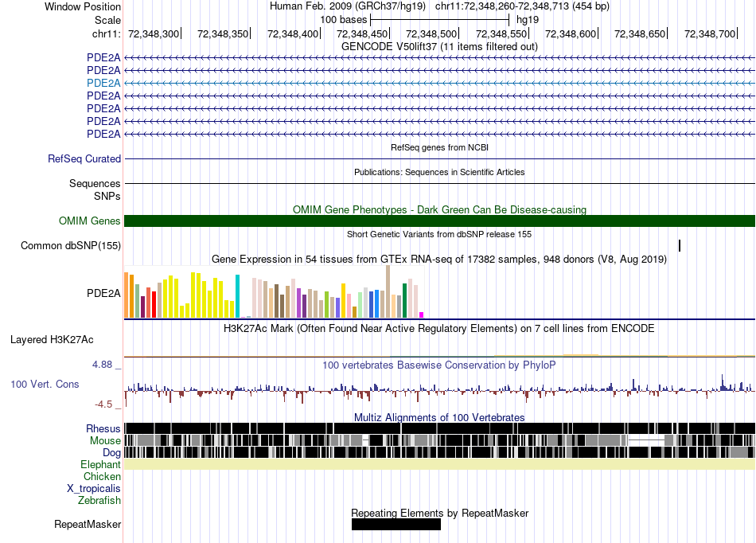
Task: Click the OMIM Gene Phenotypes track title
Action: coord(439,209)
